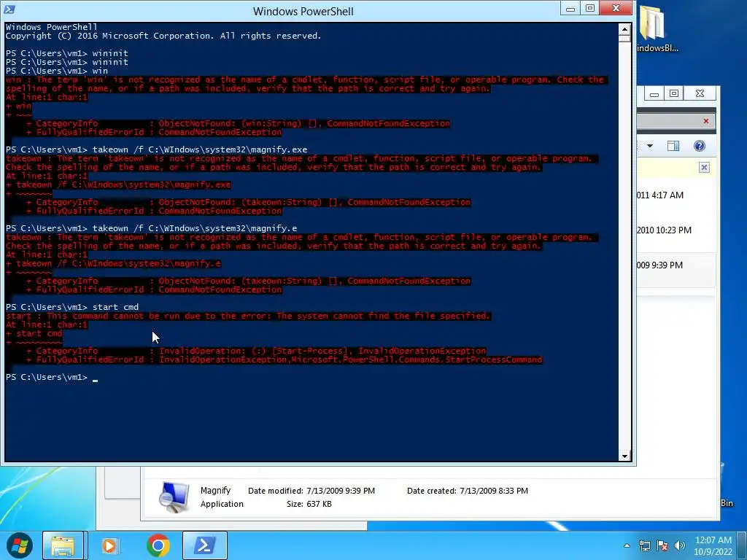Click the 'wininit' first command line
The image size is (747, 560).
[x=66, y=53]
